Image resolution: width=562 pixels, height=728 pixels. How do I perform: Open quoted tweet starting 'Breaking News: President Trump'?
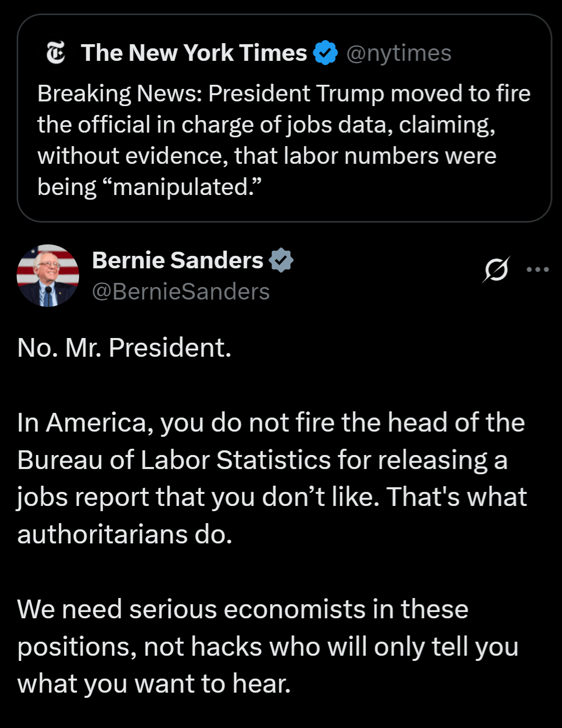pyautogui.click(x=284, y=119)
